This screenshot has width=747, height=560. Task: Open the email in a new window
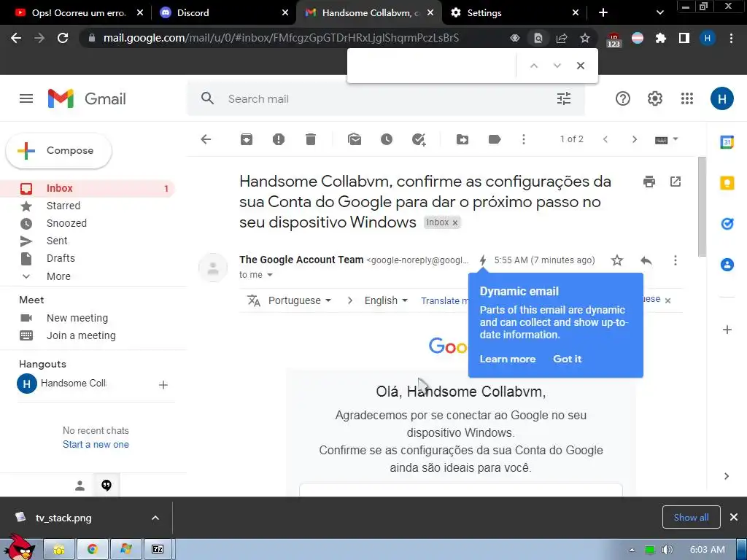coord(675,182)
